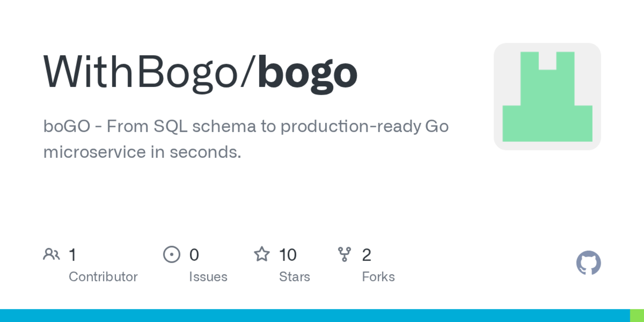Click the star icon

coord(262,254)
